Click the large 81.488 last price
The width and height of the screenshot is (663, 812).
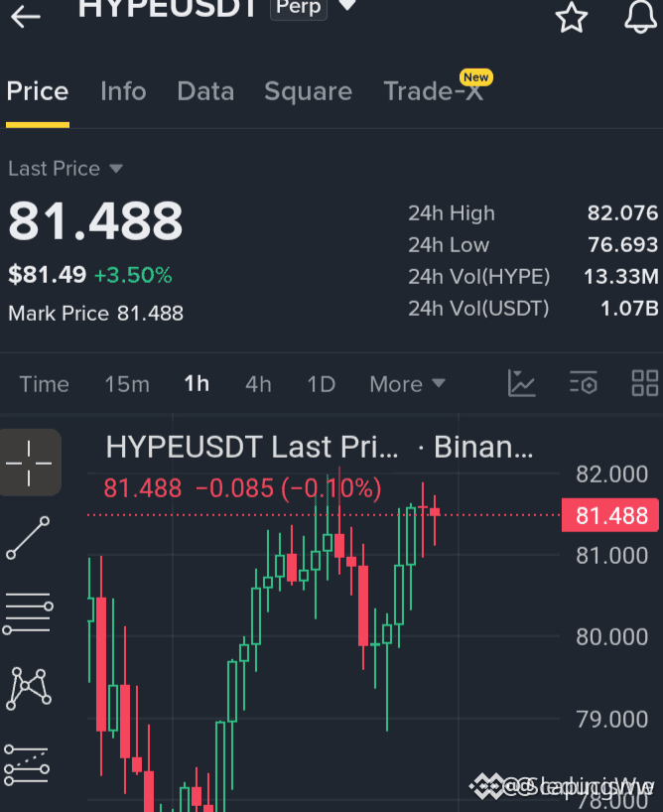point(95,221)
